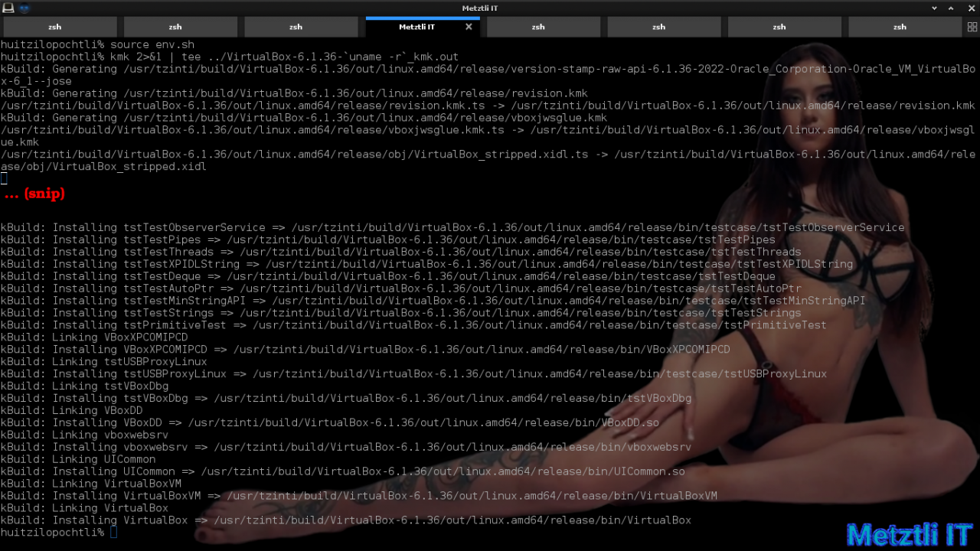Open the tab overview grid icon

[x=972, y=27]
